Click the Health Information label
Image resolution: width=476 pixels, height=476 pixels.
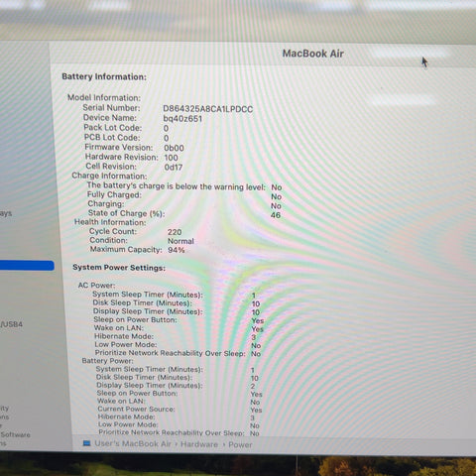(110, 222)
